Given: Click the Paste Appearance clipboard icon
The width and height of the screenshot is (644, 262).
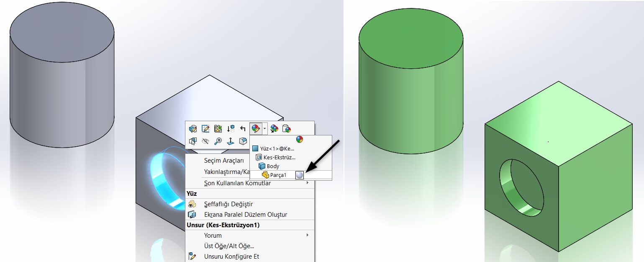Looking at the screenshot, I should 287,129.
